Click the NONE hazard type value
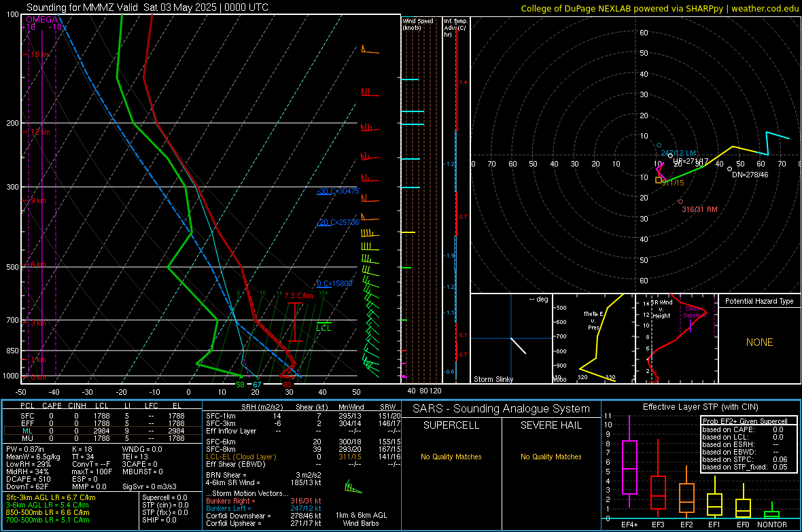The height and width of the screenshot is (532, 802). pyautogui.click(x=759, y=342)
